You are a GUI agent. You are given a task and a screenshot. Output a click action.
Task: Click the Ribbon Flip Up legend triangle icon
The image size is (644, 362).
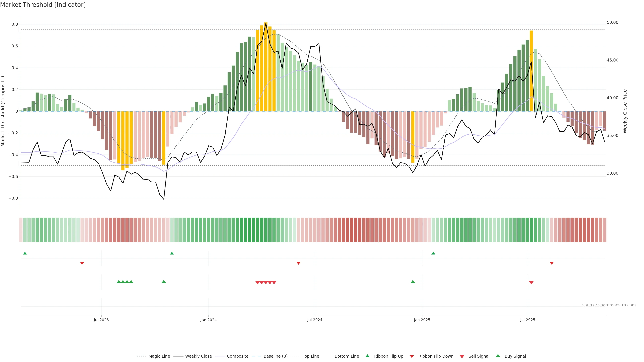click(367, 356)
